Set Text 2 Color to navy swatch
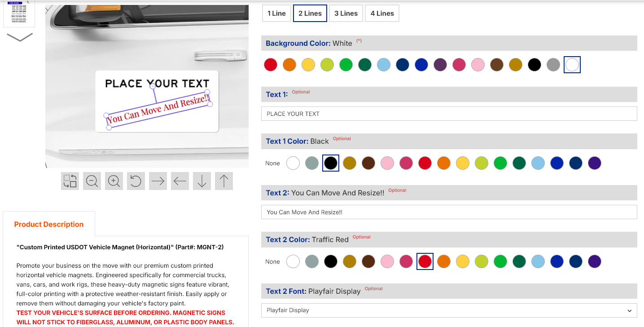Viewport: 644px width, 327px height. point(576,261)
